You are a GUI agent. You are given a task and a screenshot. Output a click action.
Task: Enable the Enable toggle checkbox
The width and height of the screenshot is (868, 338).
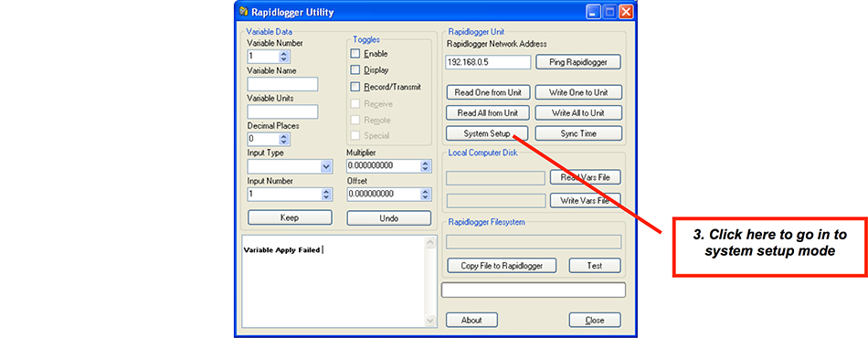coord(355,54)
